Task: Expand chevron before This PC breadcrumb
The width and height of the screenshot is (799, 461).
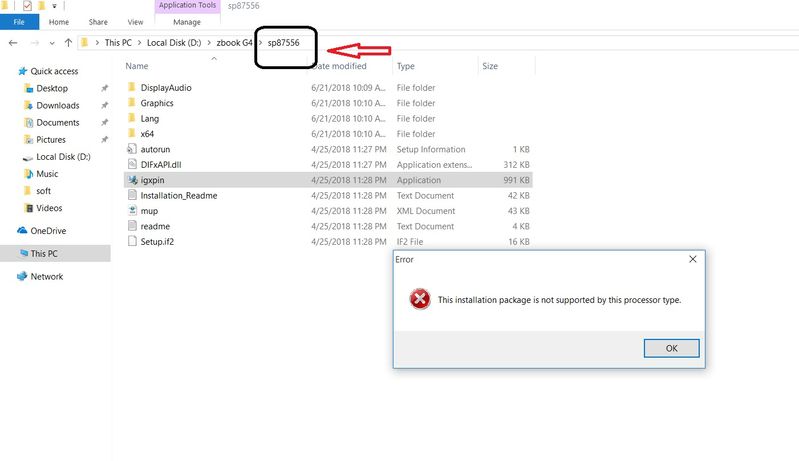Action: click(x=97, y=43)
